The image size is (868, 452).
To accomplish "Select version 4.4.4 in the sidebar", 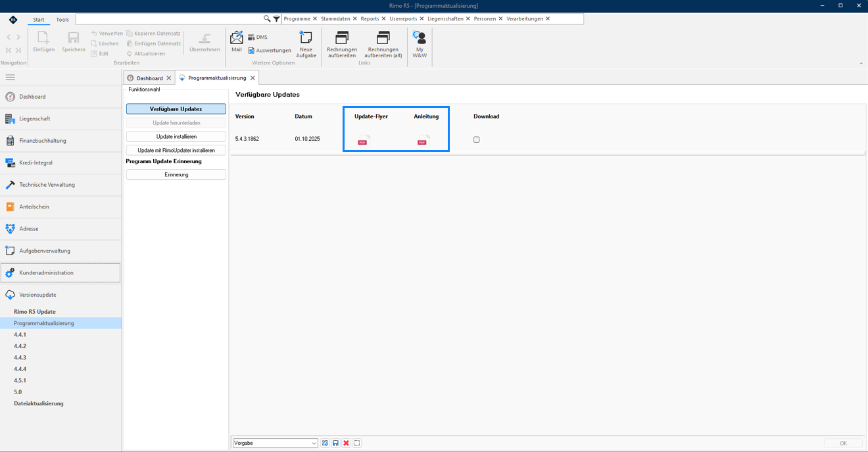I will [20, 369].
